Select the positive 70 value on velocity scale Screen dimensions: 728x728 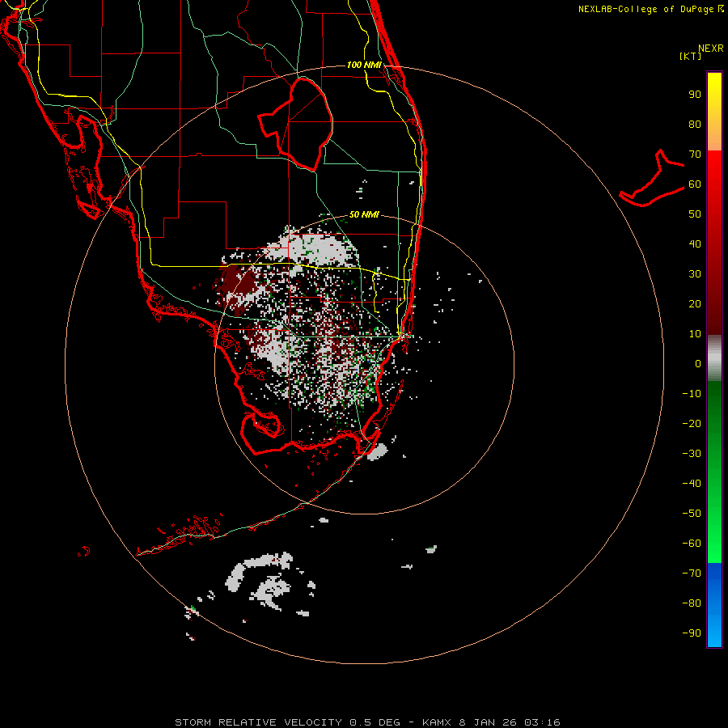point(695,154)
